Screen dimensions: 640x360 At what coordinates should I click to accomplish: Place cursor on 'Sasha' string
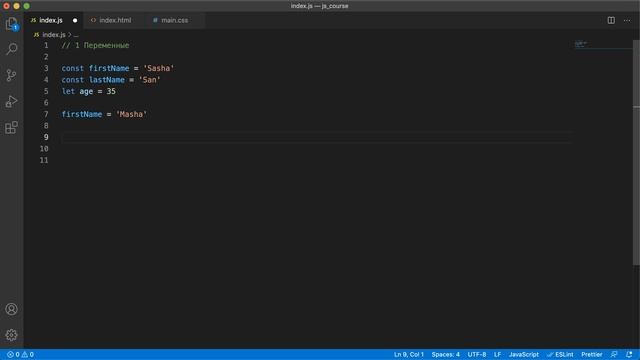158,69
